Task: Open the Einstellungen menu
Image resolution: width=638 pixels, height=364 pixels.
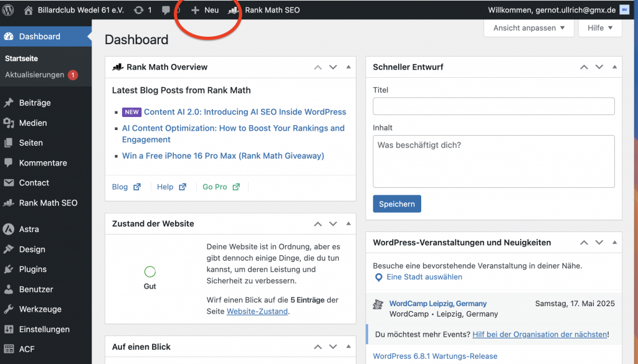Action: [x=45, y=329]
